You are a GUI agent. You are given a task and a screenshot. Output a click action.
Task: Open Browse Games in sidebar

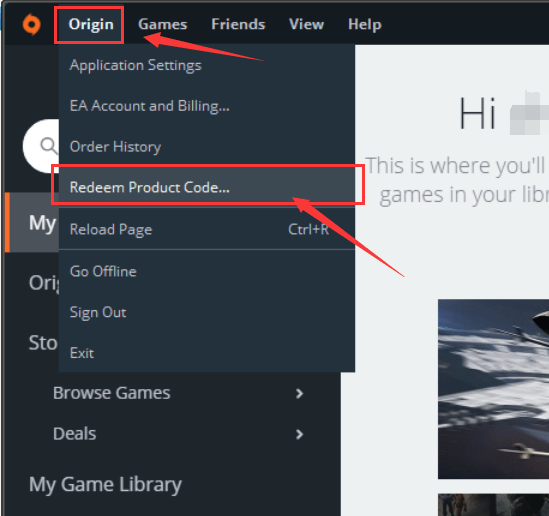pyautogui.click(x=111, y=393)
